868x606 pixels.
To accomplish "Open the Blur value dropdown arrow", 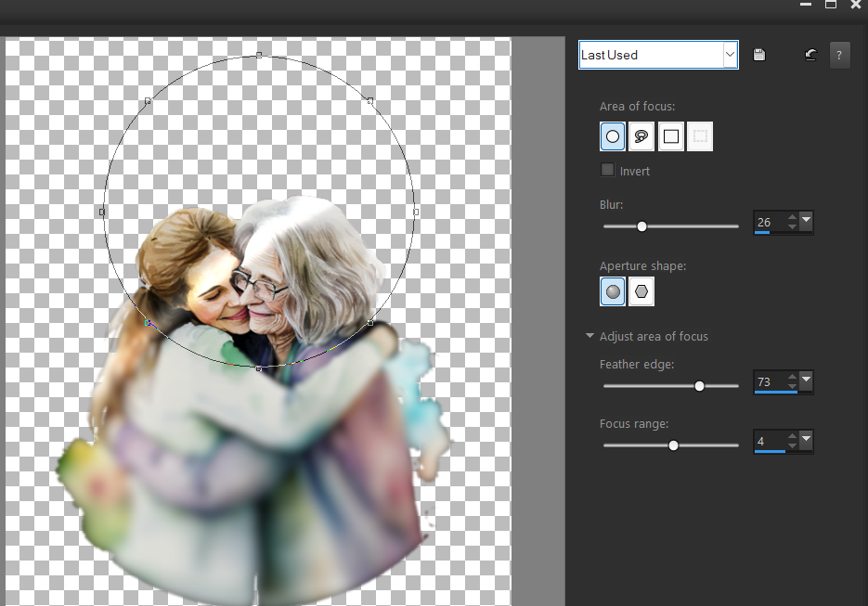I will (x=806, y=222).
